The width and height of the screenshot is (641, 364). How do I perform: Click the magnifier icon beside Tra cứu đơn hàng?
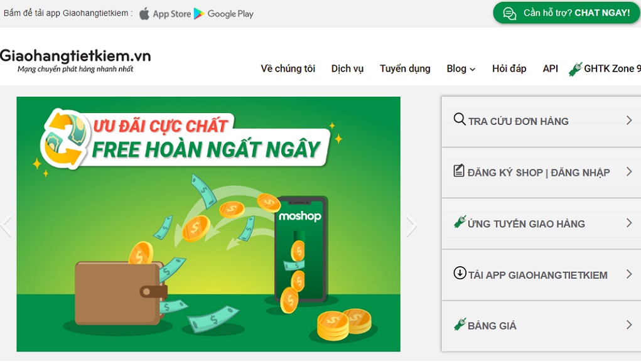(460, 119)
